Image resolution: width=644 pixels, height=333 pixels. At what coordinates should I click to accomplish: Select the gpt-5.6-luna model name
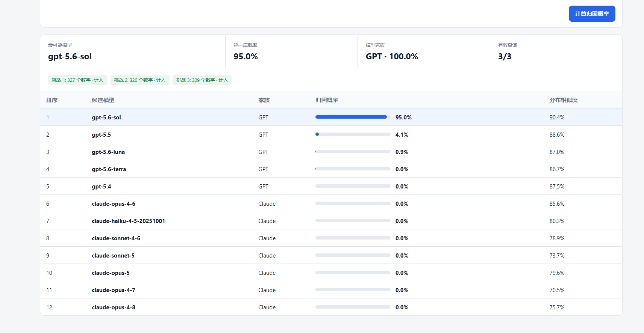tap(108, 152)
